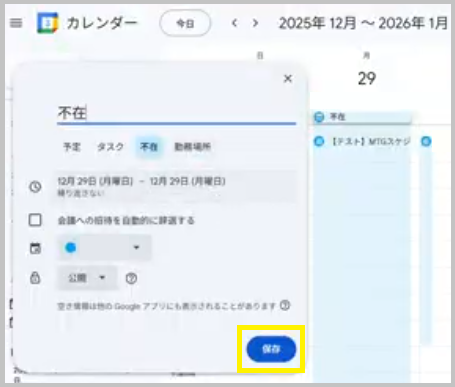
Task: Jump to today with 今日 button
Action: [185, 23]
